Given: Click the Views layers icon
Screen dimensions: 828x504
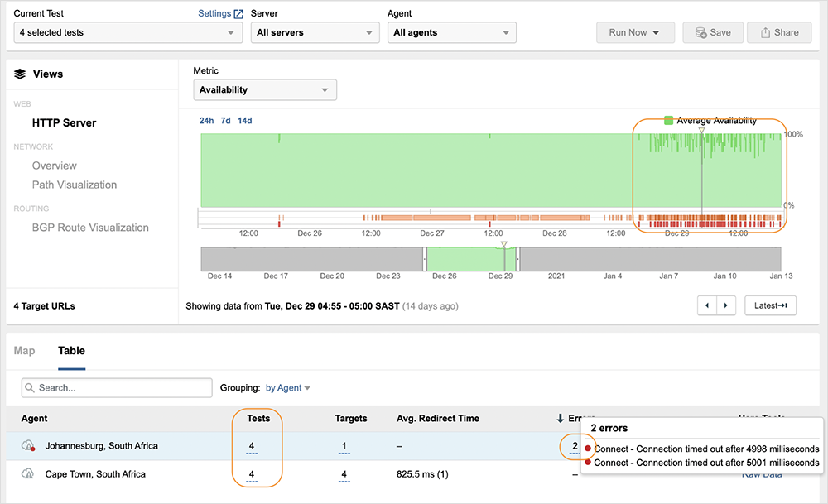Looking at the screenshot, I should point(21,74).
